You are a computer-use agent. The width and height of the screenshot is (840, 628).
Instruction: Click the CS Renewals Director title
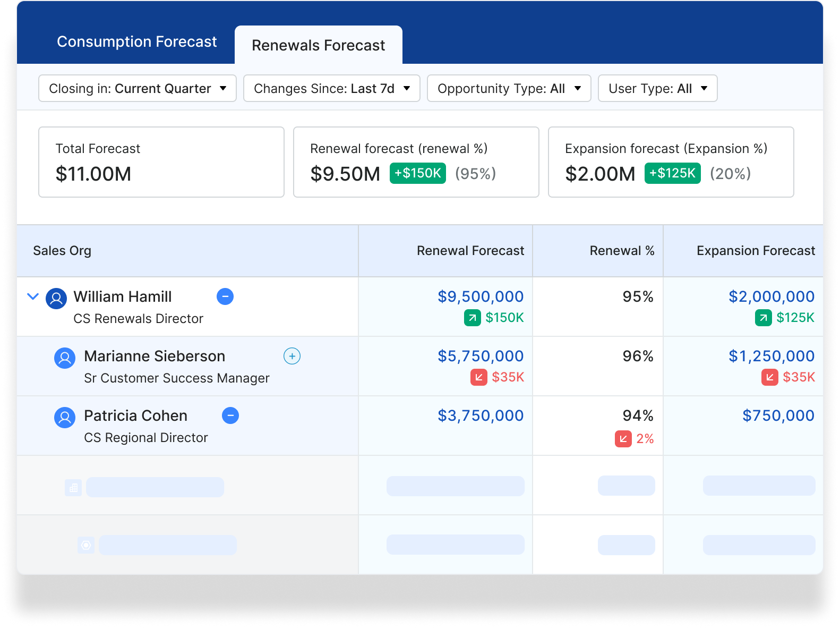coord(139,319)
